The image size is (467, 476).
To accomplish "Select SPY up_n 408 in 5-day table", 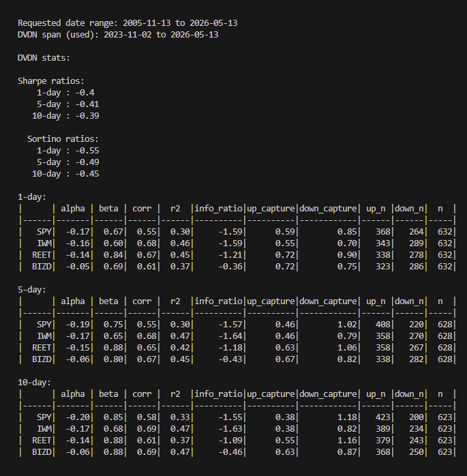I will coord(383,324).
